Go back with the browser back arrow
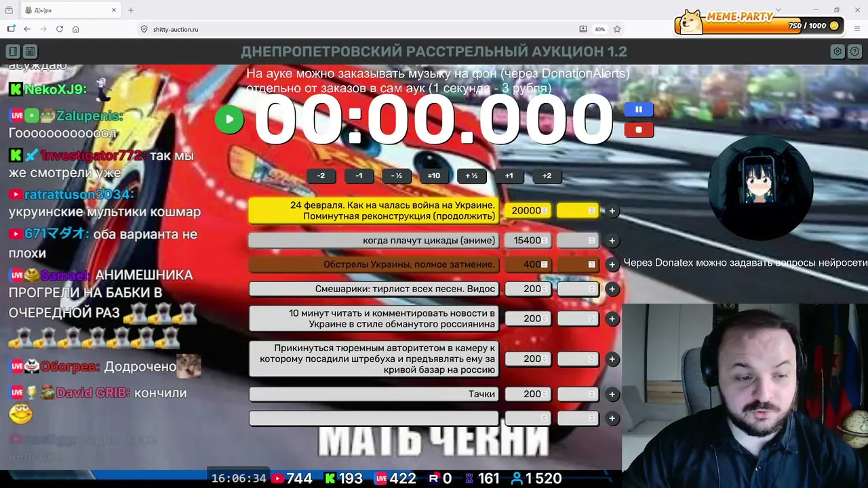This screenshot has height=488, width=868. 27,29
